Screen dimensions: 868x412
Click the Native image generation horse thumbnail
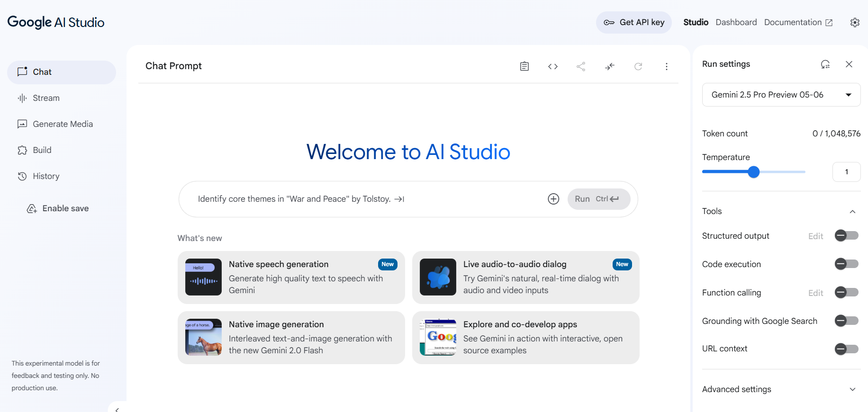click(203, 337)
